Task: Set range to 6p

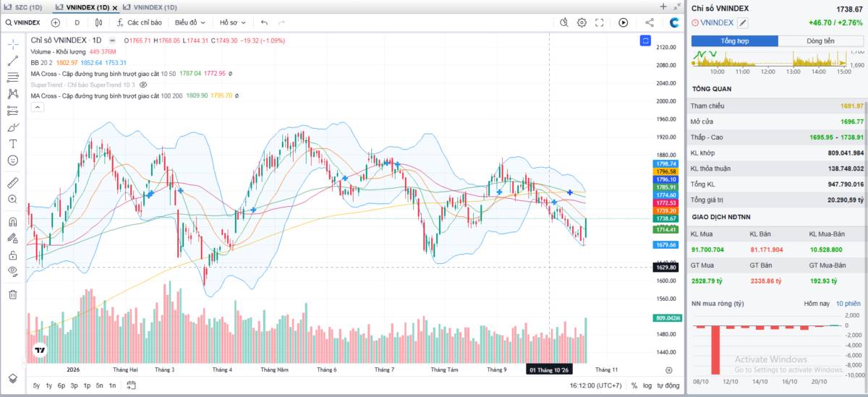Action: (x=61, y=385)
